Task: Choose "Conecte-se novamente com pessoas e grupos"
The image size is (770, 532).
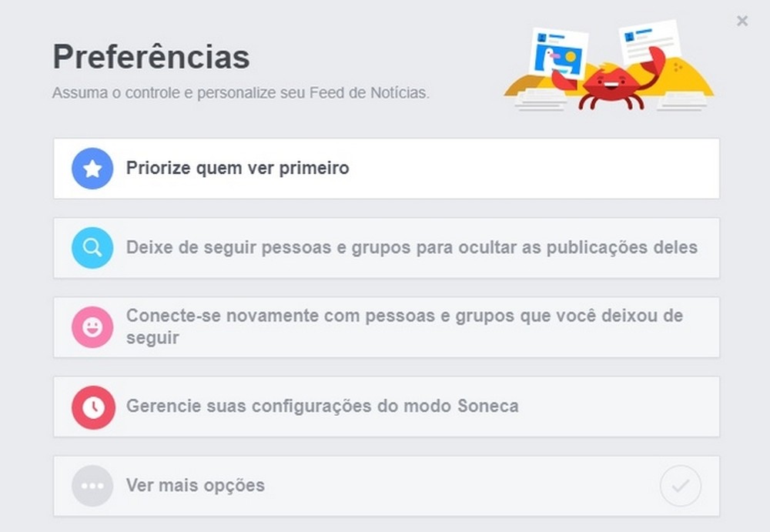Action: [404, 316]
